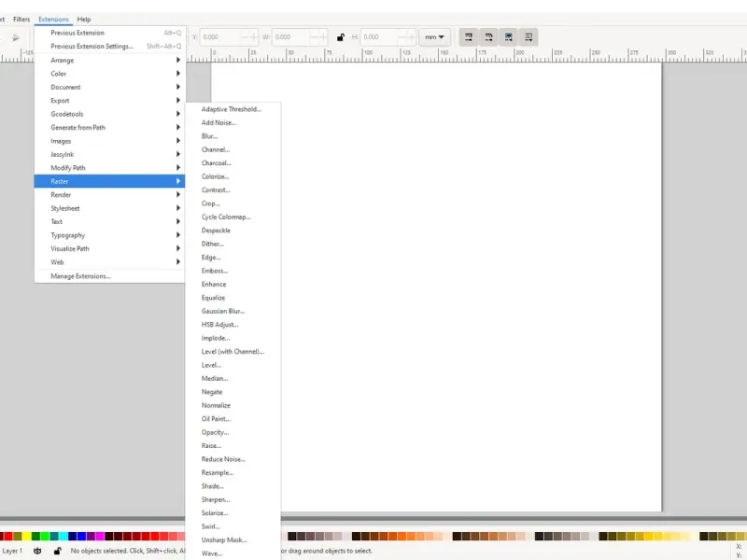
Task: Open the Stylesheet submenu
Action: pos(109,208)
